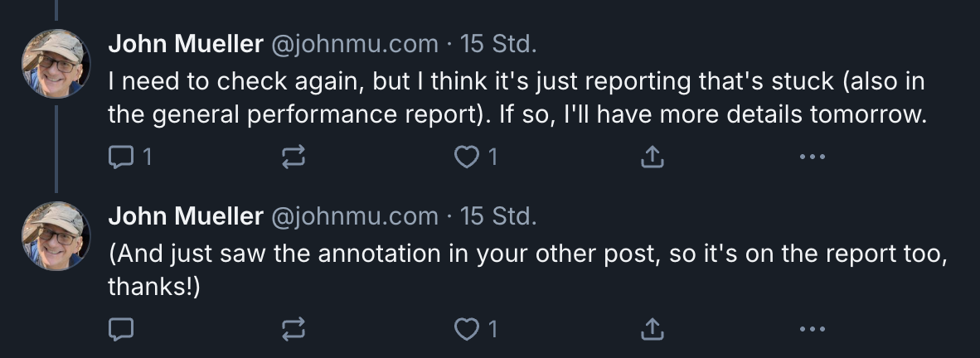Open the @johnmu.com handle on the second post

pyautogui.click(x=355, y=217)
